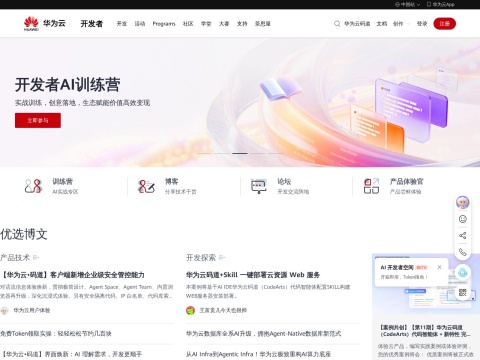Click the phone contact icon
480x360 pixels.
(x=463, y=252)
